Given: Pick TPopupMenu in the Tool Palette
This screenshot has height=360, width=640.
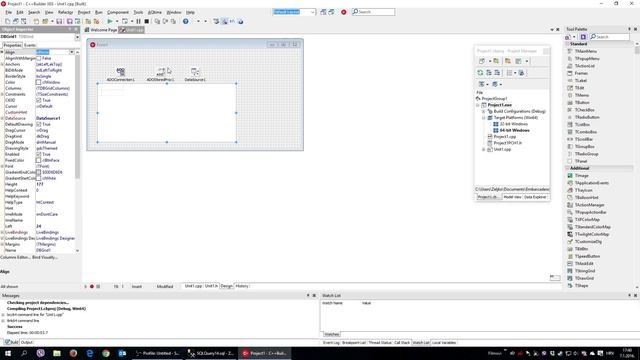Looking at the screenshot, I should 587,58.
